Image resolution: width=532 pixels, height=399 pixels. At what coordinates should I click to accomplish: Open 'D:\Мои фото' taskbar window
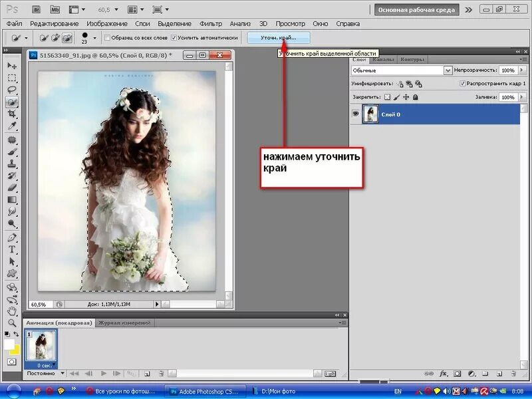coord(275,391)
